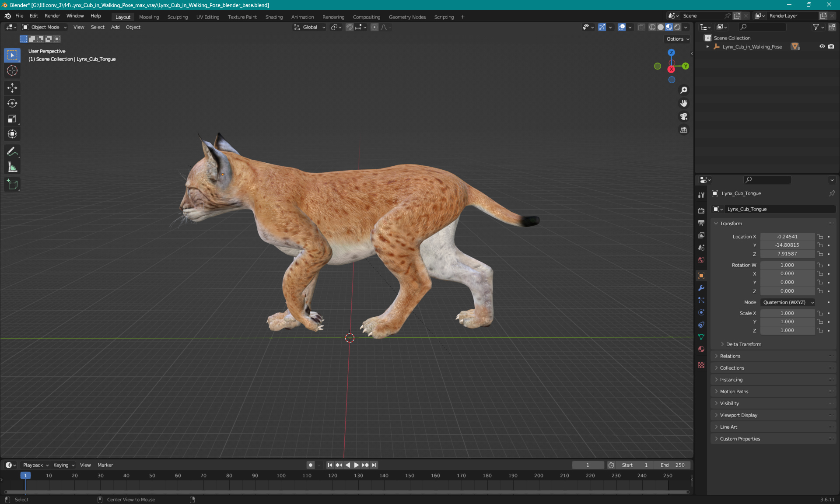Switch to the Geometry Nodes workspace tab
Screen dimensions: 840x504
pos(407,17)
